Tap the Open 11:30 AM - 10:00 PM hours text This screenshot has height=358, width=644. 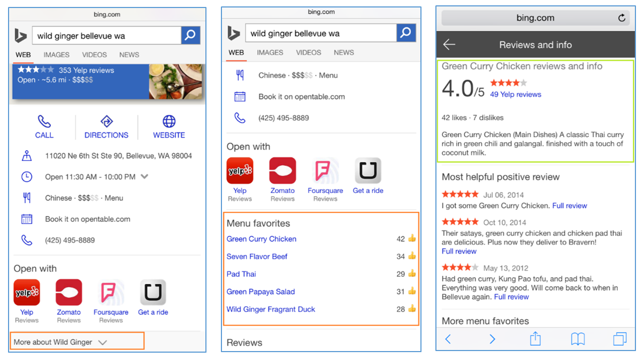(x=90, y=176)
